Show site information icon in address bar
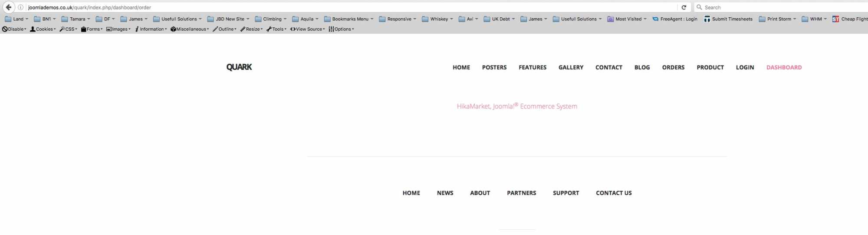 (x=20, y=7)
